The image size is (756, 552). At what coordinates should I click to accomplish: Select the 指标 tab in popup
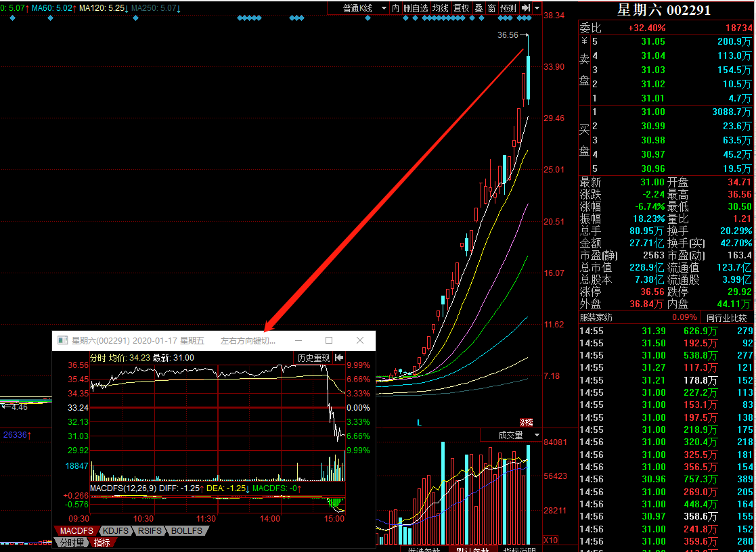point(102,543)
